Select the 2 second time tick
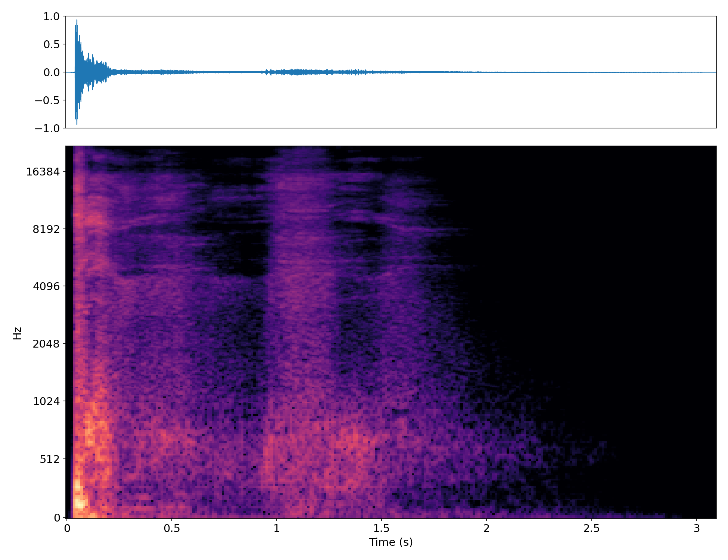728x560 pixels. coord(486,528)
